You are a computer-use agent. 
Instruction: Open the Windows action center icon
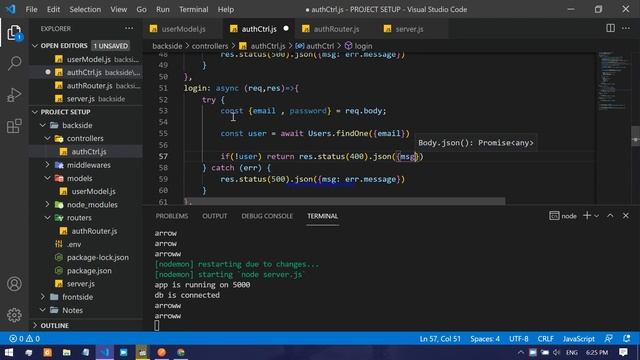point(623,352)
